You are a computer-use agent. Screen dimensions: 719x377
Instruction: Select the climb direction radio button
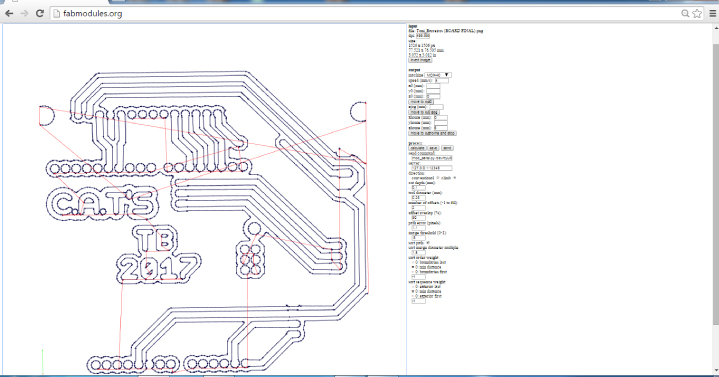(x=454, y=178)
